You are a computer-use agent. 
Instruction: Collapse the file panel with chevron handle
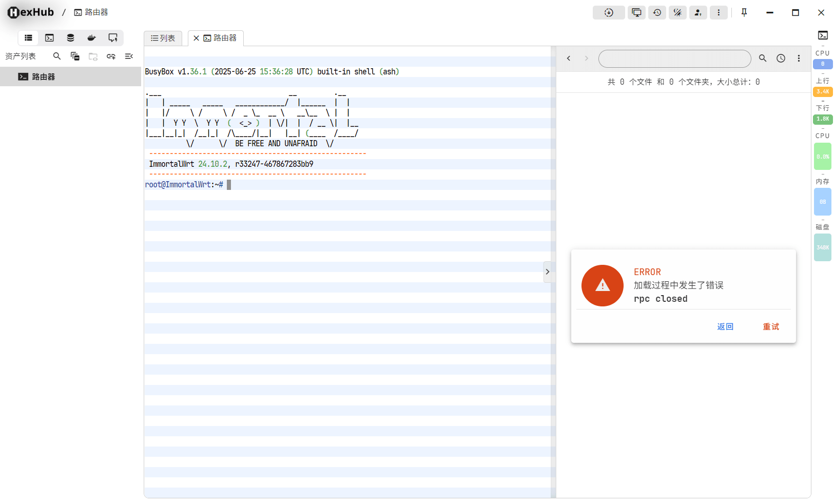click(548, 272)
